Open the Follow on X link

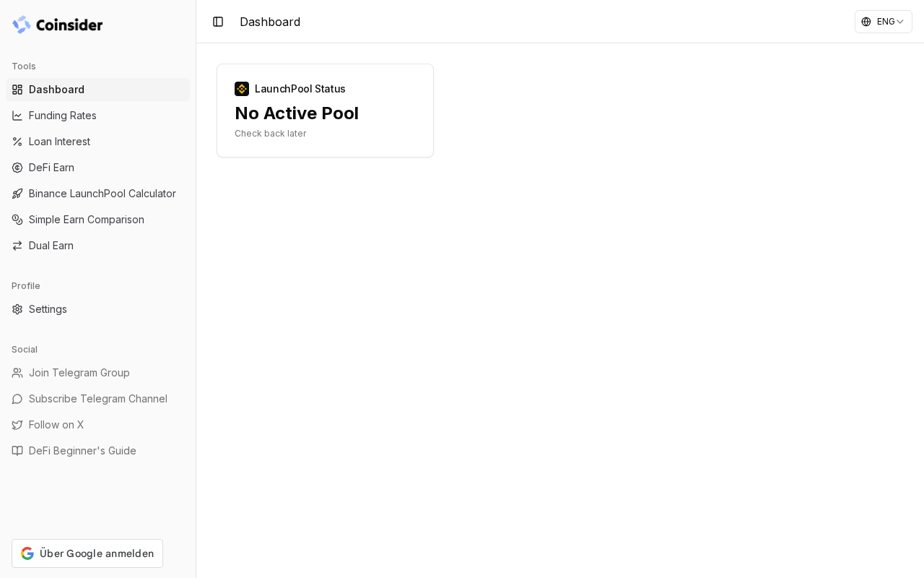(56, 425)
